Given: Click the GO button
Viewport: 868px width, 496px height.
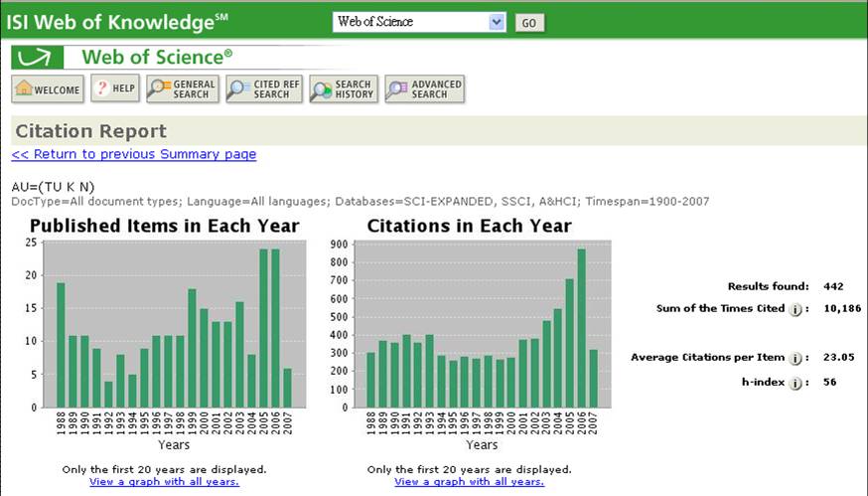Looking at the screenshot, I should click(529, 23).
